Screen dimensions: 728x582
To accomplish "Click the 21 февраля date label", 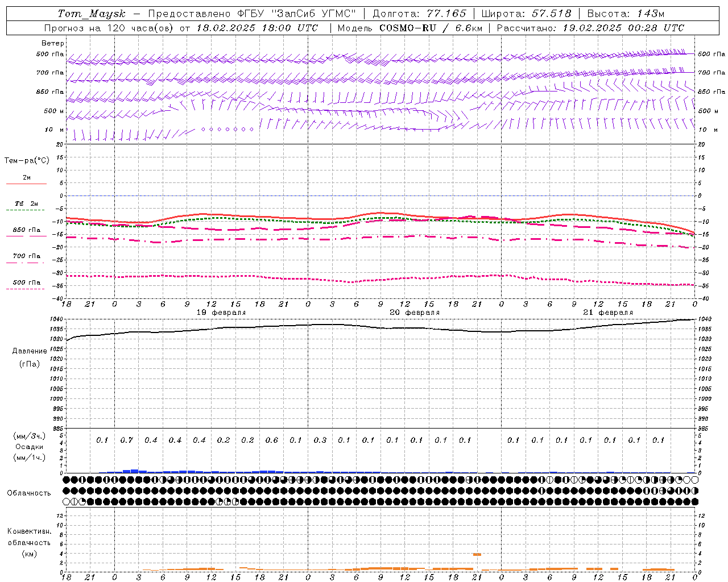I will tap(608, 313).
